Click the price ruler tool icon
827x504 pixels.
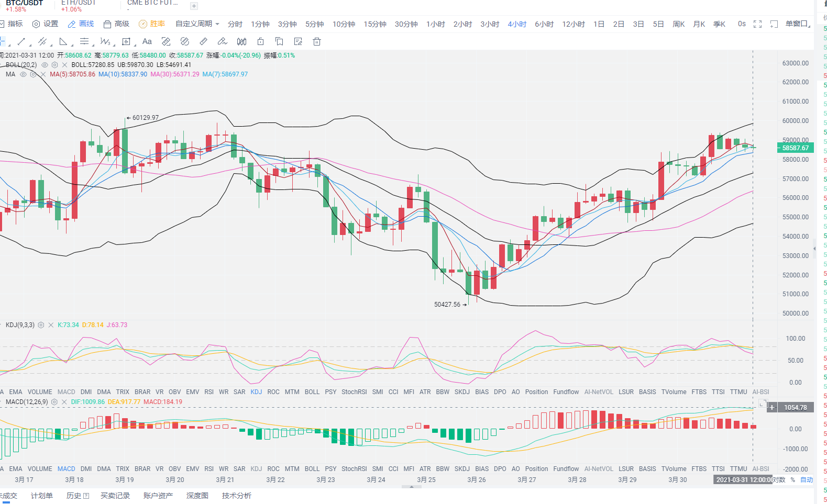tap(166, 41)
